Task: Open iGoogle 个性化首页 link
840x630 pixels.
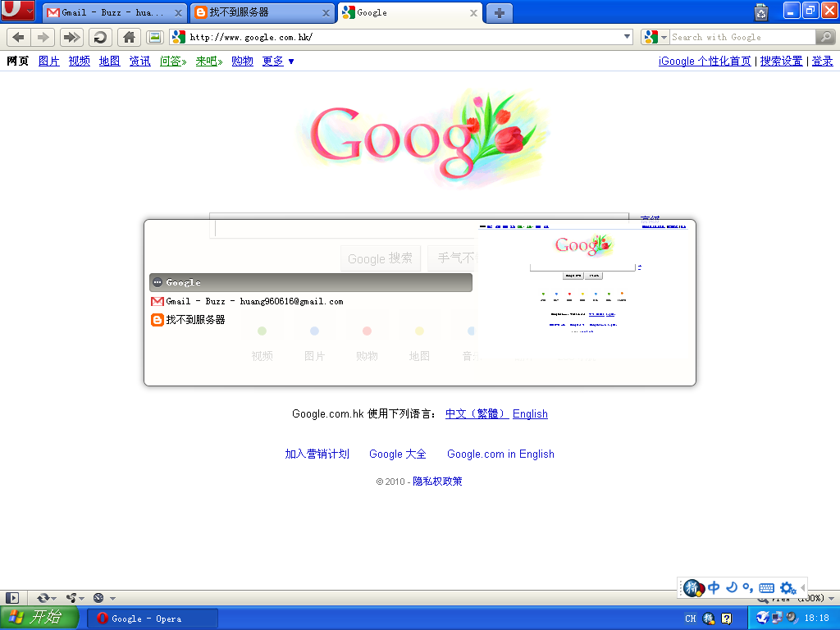Action: click(x=705, y=61)
